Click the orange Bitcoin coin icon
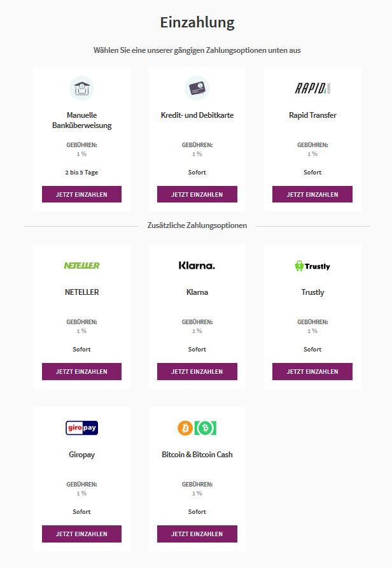392x568 pixels. [x=185, y=428]
